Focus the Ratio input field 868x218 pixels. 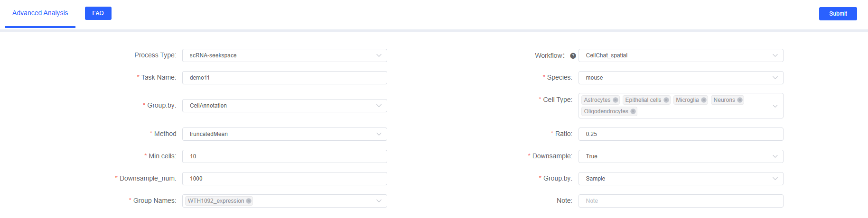point(681,134)
